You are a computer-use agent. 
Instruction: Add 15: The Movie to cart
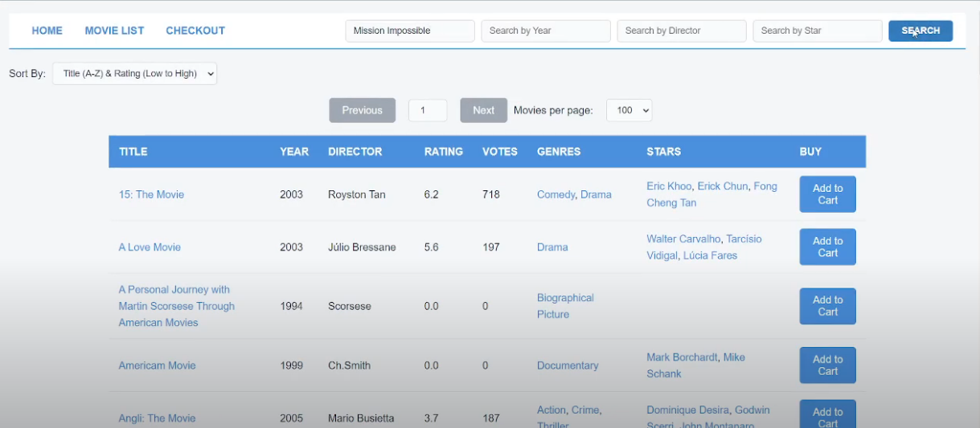(827, 194)
